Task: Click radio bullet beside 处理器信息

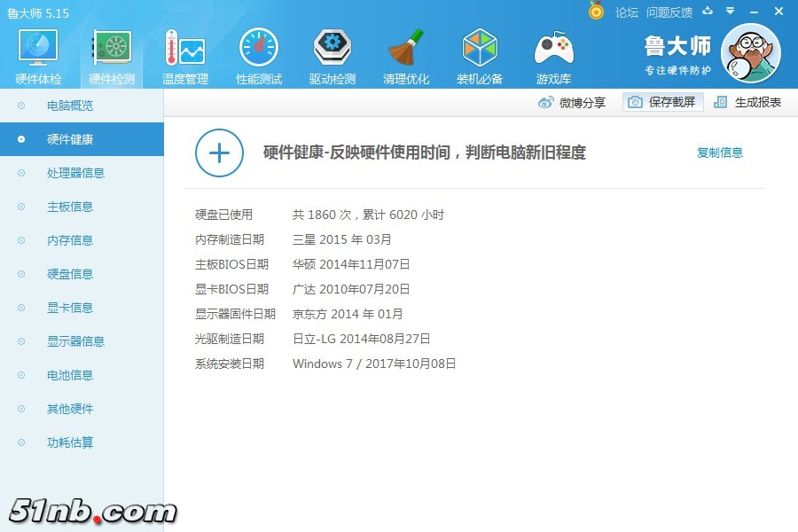Action: click(x=21, y=173)
